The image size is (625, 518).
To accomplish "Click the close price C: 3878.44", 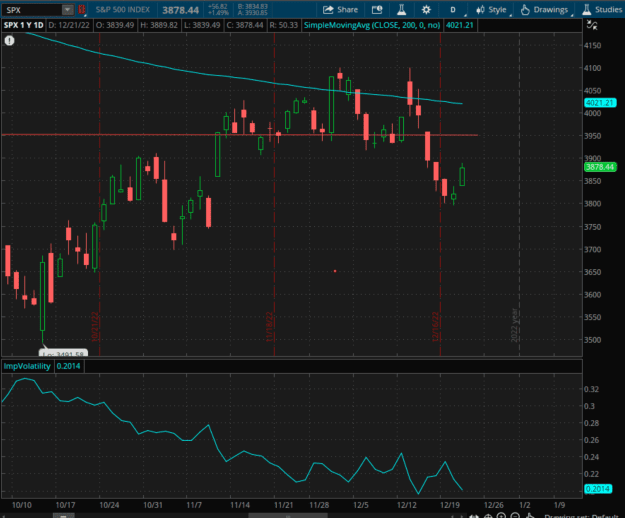I will [245, 26].
